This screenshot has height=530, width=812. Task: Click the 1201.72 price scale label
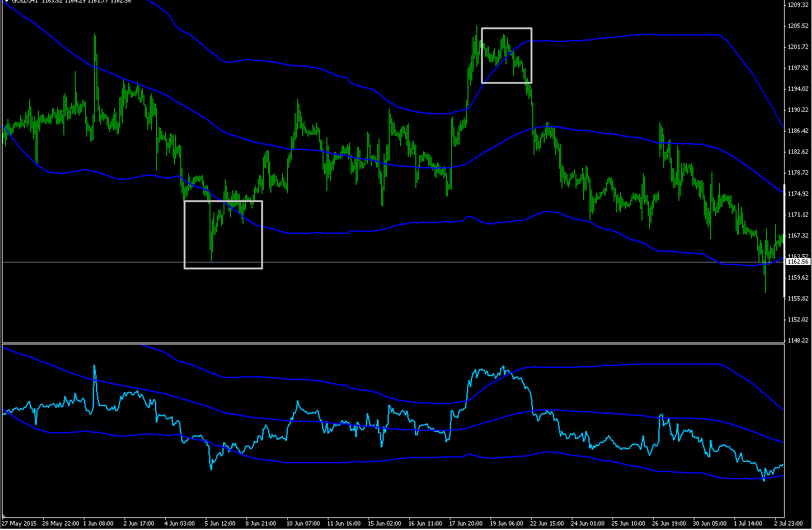(x=797, y=47)
